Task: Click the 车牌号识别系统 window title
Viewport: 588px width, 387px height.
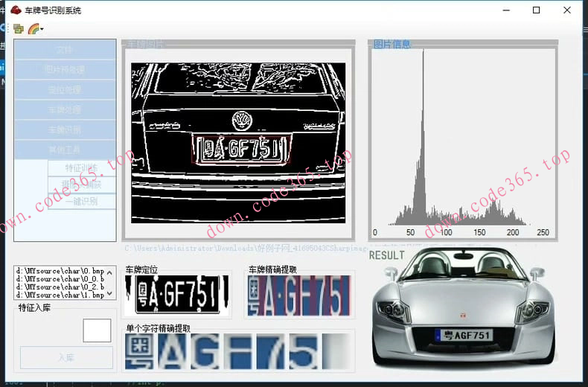Action: 53,10
